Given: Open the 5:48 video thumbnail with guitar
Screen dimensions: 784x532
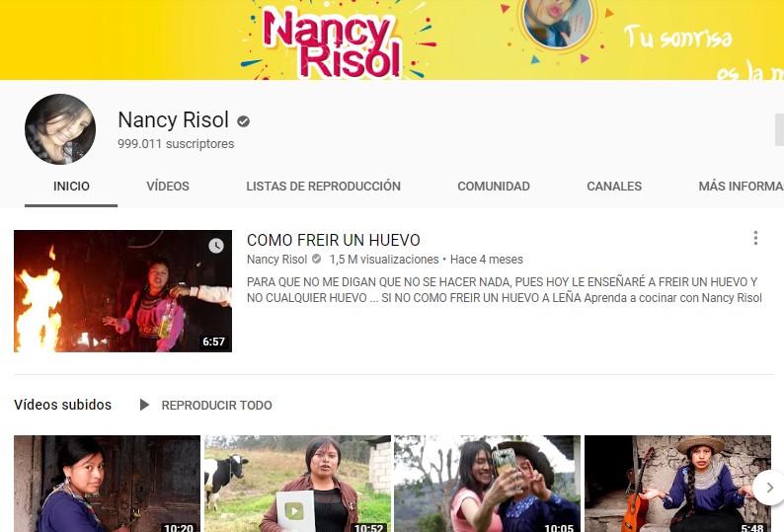Looking at the screenshot, I should (678, 484).
